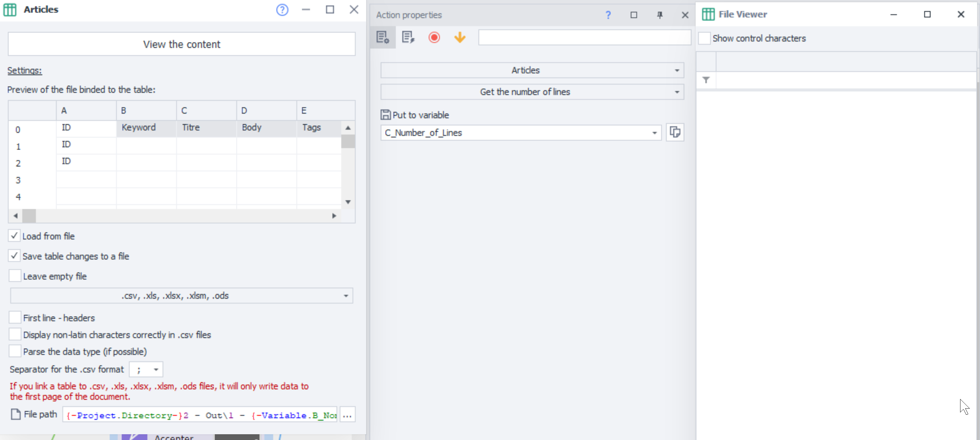Open Action properties help question mark

(x=608, y=15)
